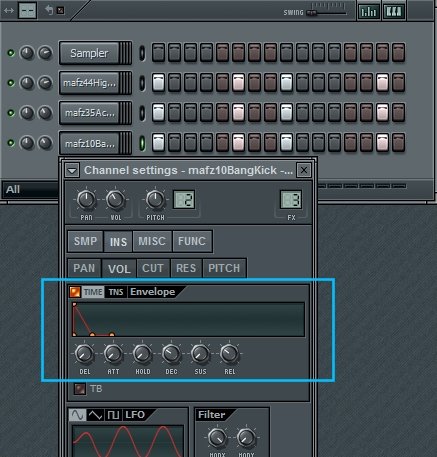Screen dimensions: 437x457
Task: Click the pattern length dashes display
Action: pos(27,11)
